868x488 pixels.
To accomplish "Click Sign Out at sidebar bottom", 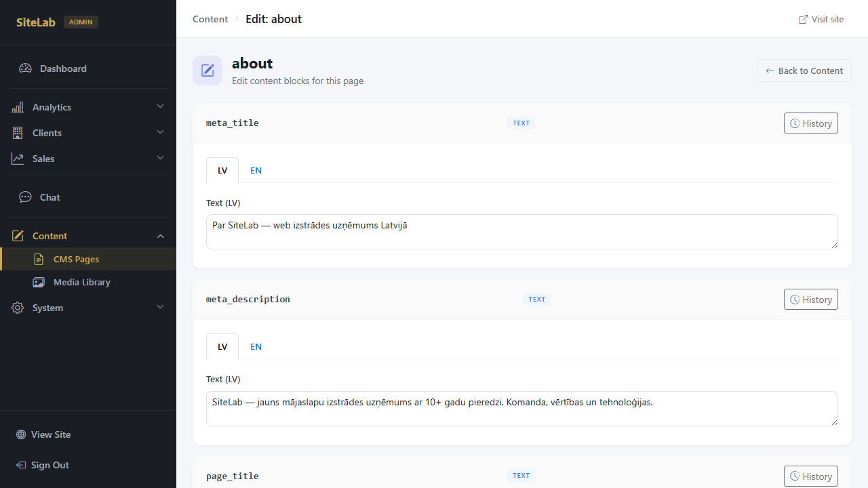I will 50,465.
